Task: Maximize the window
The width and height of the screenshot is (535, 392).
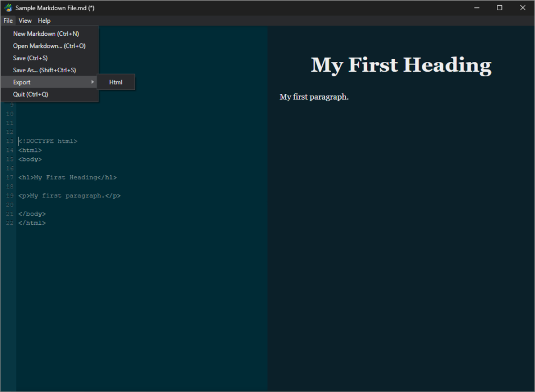Action: 500,8
